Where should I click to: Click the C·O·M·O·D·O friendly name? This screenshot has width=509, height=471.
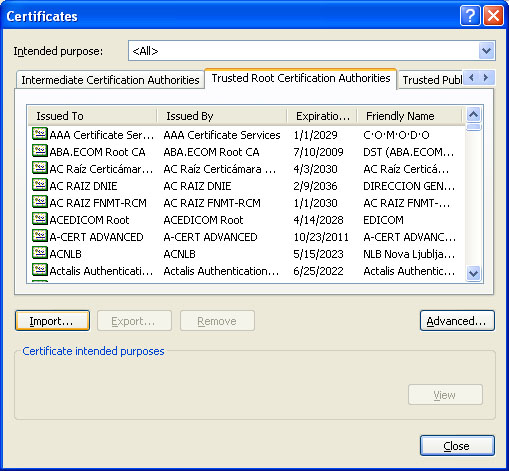coord(396,135)
